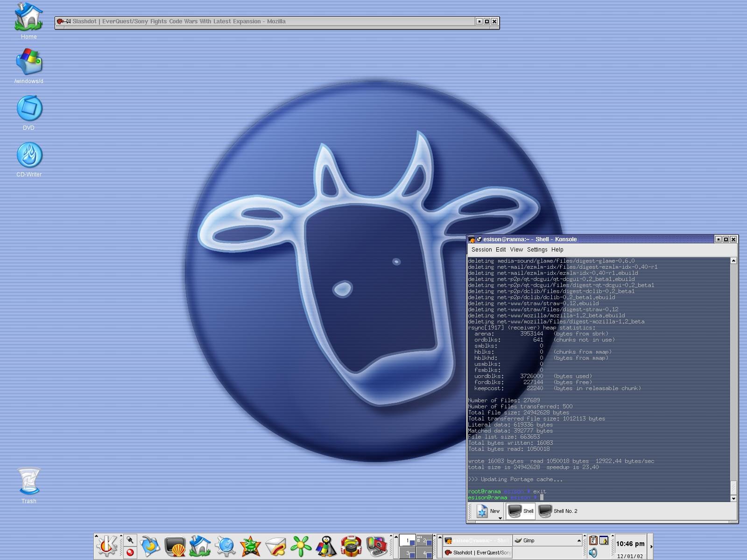Click the arrow above the system tray handle
The height and width of the screenshot is (560, 747).
(585, 536)
